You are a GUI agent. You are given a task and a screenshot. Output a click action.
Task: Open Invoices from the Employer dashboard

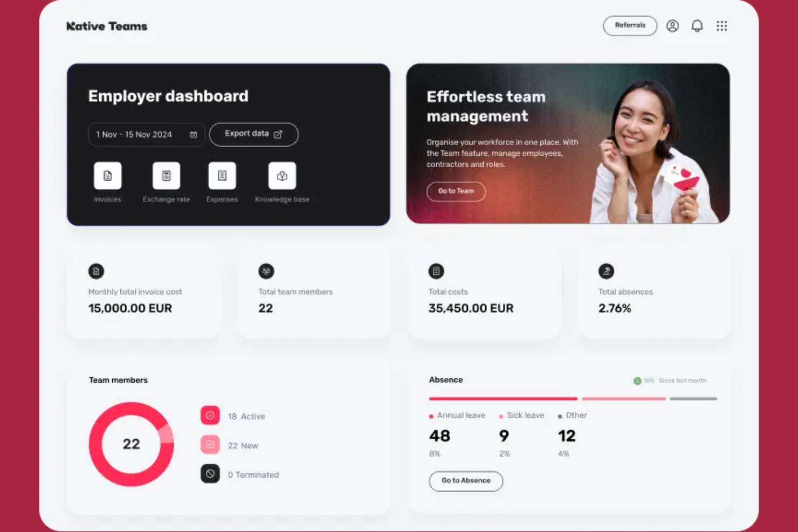(x=107, y=176)
